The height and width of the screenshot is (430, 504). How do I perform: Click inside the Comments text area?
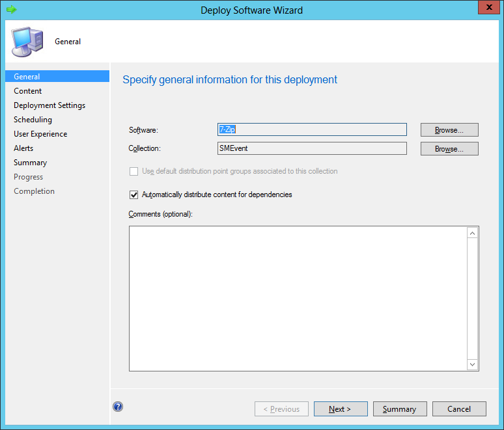298,298
